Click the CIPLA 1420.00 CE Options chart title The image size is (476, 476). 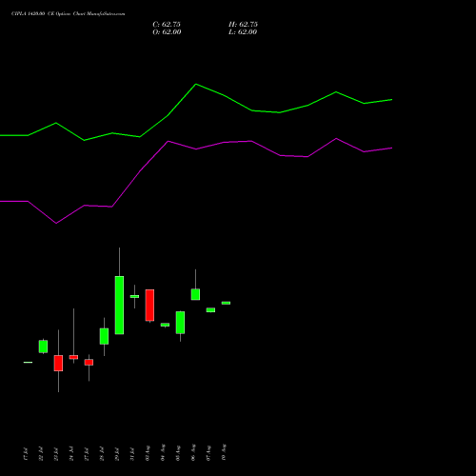tap(68, 14)
